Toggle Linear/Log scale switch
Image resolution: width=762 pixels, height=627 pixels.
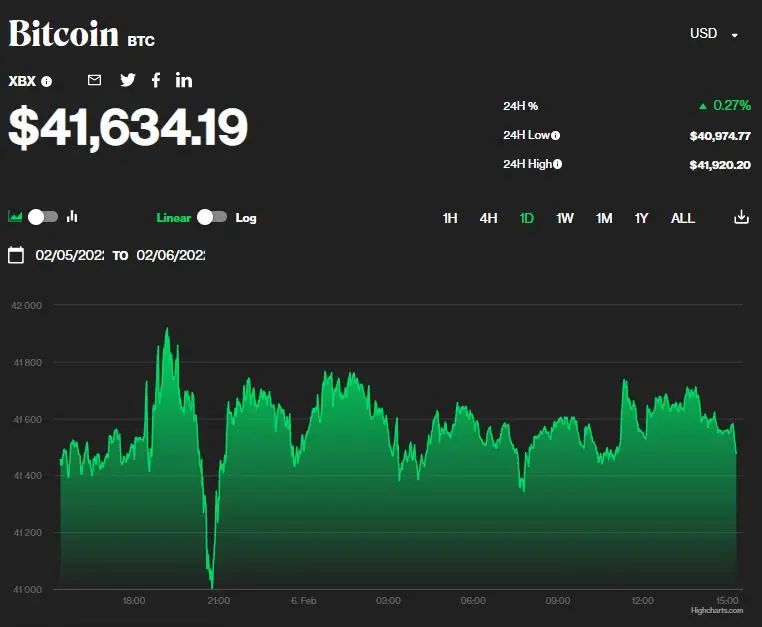click(212, 217)
